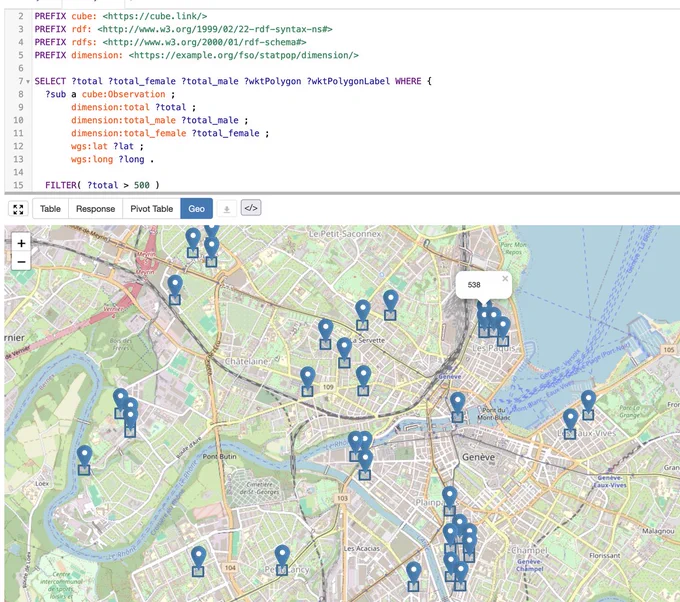Click the marker near Châtelaine by road 109

(x=307, y=381)
